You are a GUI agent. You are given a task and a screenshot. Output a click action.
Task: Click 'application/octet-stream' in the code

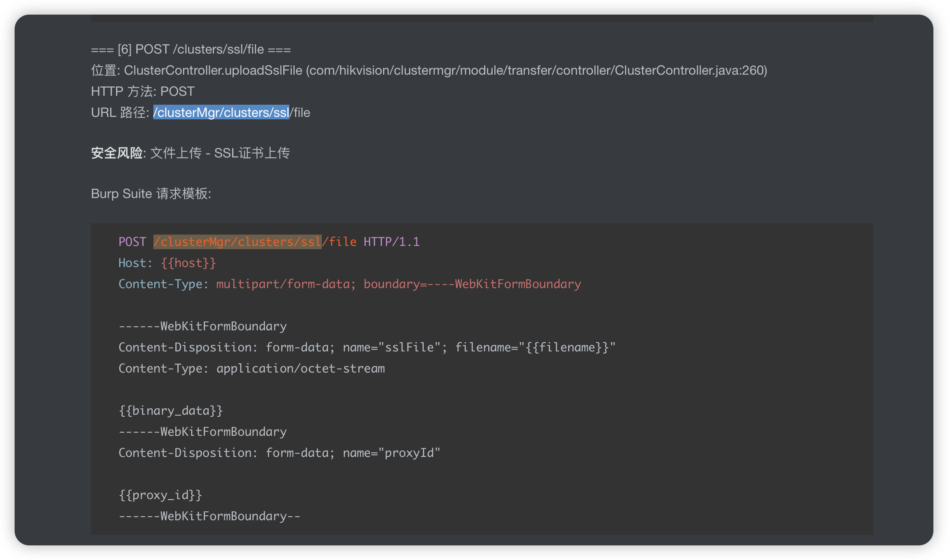coord(300,368)
